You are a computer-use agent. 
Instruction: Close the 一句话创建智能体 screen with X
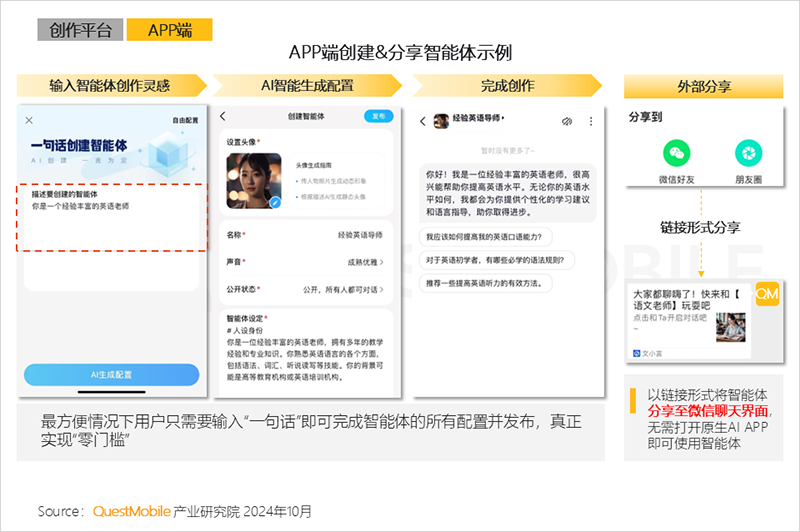pos(29,120)
